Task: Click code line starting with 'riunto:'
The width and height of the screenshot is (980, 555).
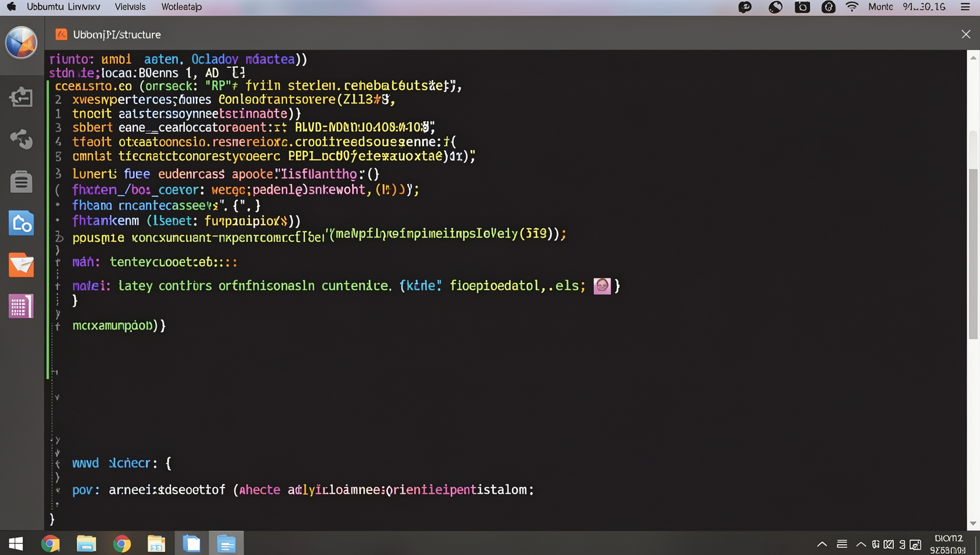Action: click(178, 59)
